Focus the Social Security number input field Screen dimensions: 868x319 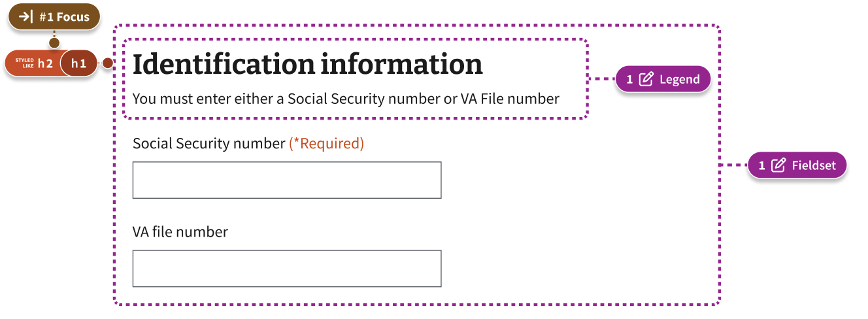click(x=287, y=180)
